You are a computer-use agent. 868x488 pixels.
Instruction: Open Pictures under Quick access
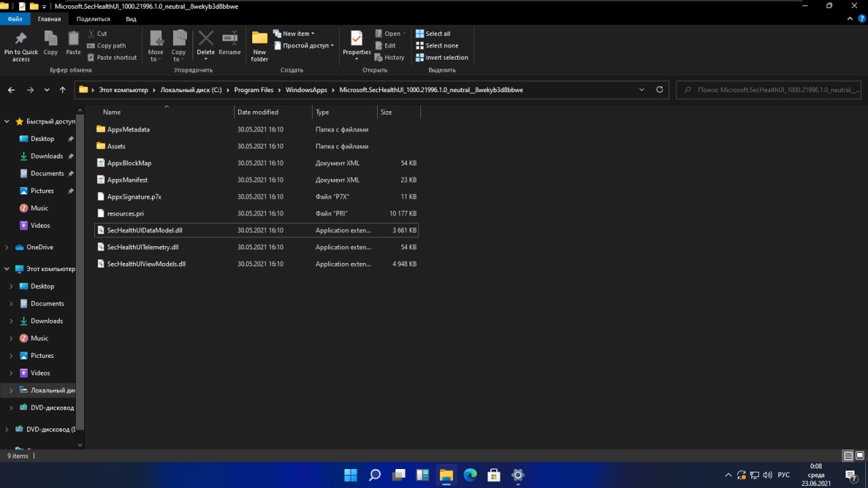(x=41, y=191)
